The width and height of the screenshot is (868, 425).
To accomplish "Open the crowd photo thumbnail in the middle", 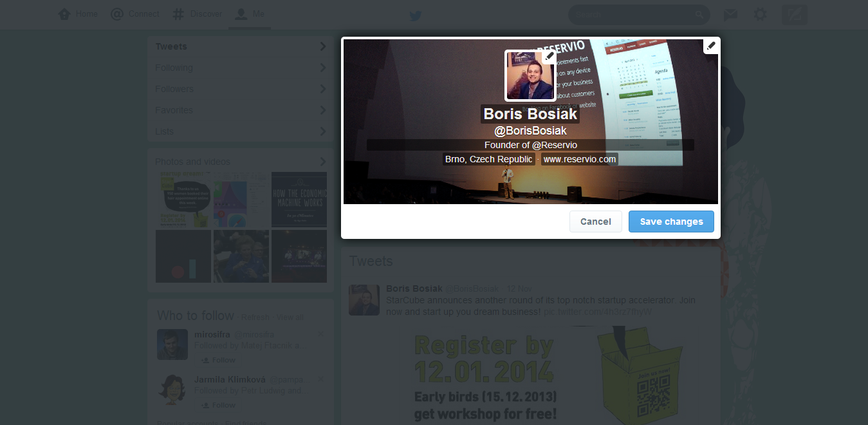I will 241,256.
